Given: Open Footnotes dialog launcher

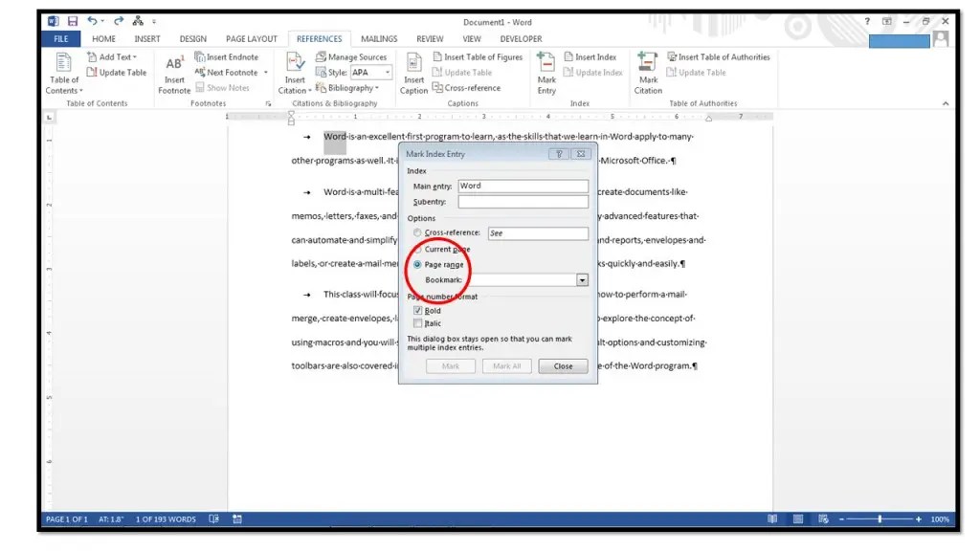Looking at the screenshot, I should click(x=268, y=103).
